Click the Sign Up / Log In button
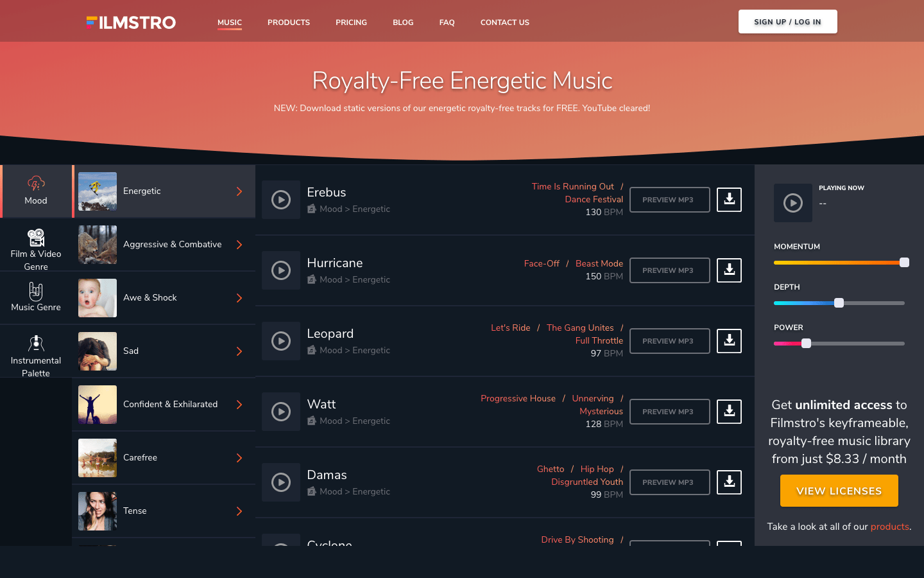 tap(788, 22)
